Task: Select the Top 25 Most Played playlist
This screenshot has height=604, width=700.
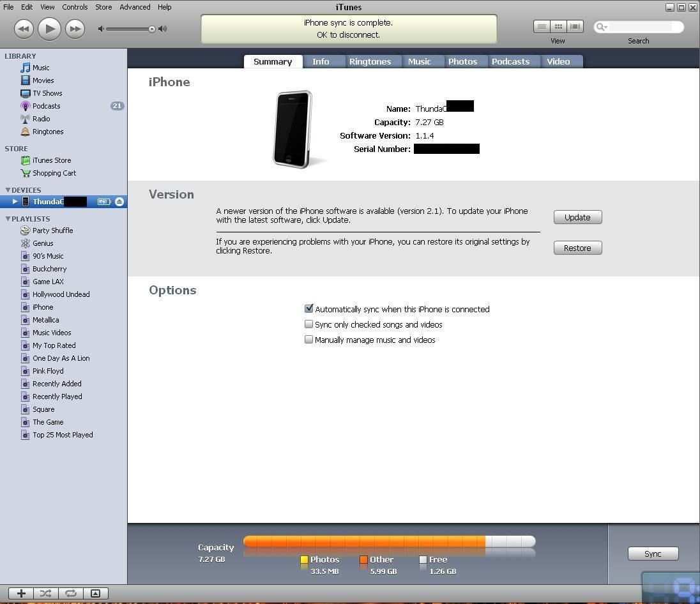Action: [63, 435]
